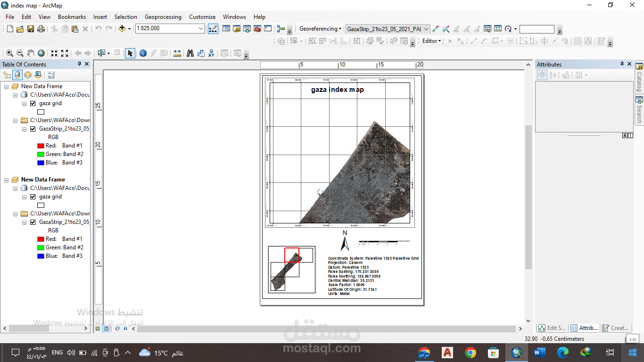Open the Find binoculars tool
This screenshot has height=362, width=644.
pyautogui.click(x=190, y=53)
